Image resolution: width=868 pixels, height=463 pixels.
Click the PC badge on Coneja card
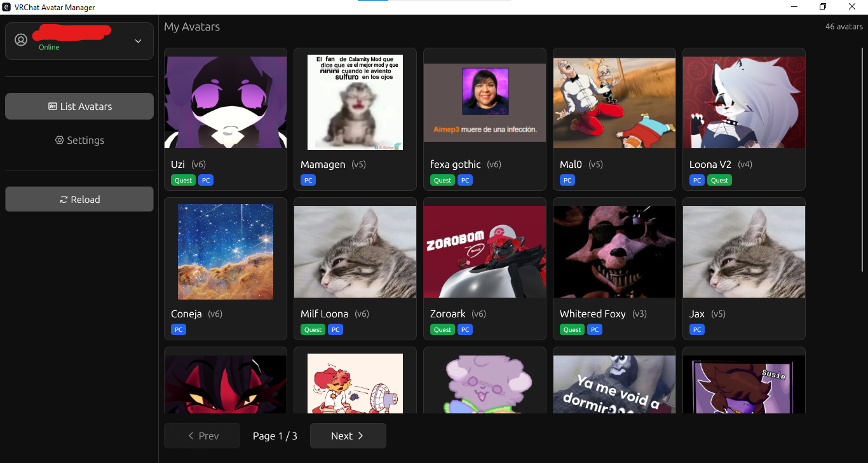click(179, 329)
